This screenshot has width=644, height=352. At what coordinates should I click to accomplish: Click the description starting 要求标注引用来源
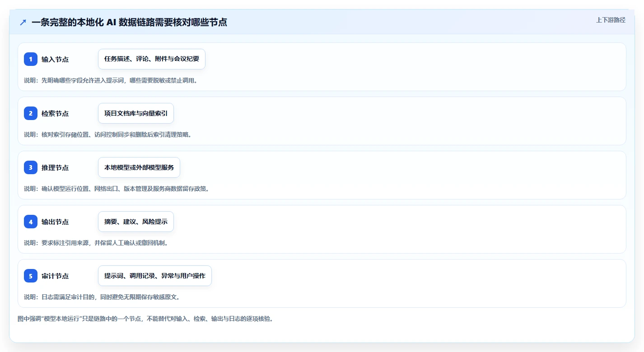click(x=96, y=243)
